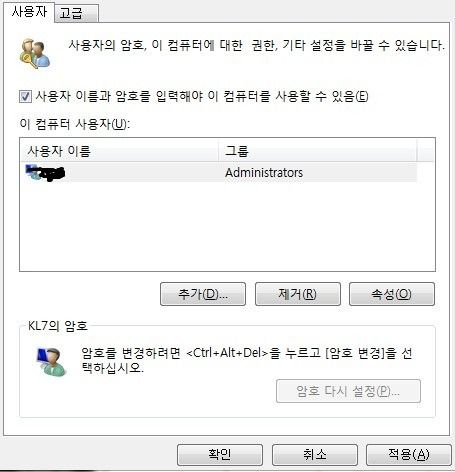This screenshot has height=472, width=455.
Task: Click the 추가(D)... button
Action: point(203,294)
